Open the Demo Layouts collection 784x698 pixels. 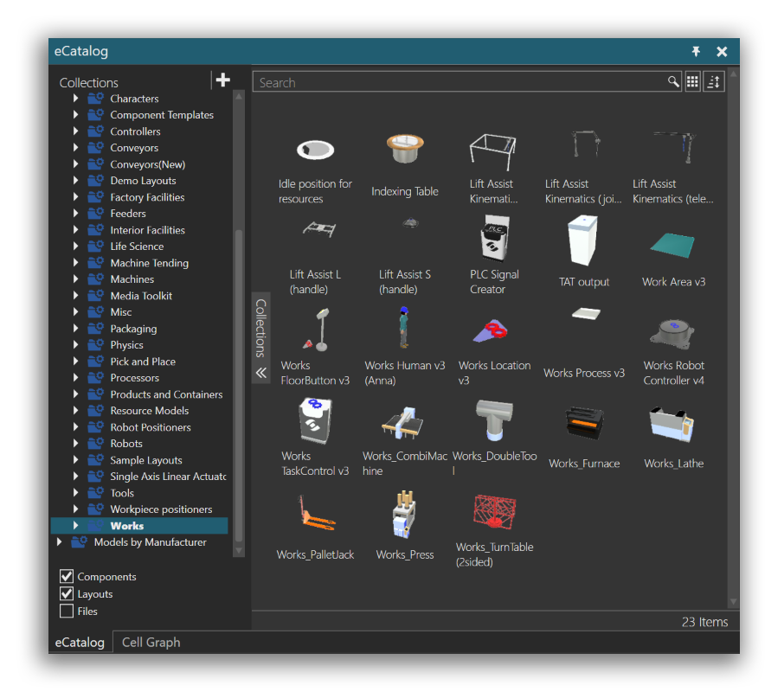[x=143, y=181]
